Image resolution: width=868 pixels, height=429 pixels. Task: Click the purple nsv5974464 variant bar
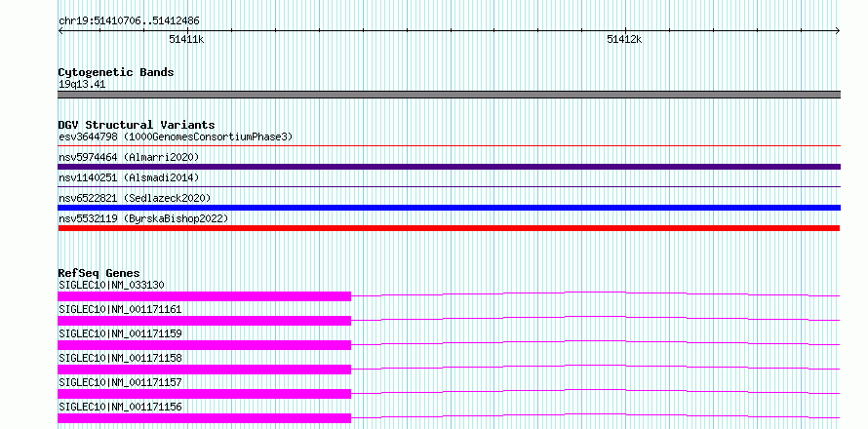pyautogui.click(x=450, y=167)
